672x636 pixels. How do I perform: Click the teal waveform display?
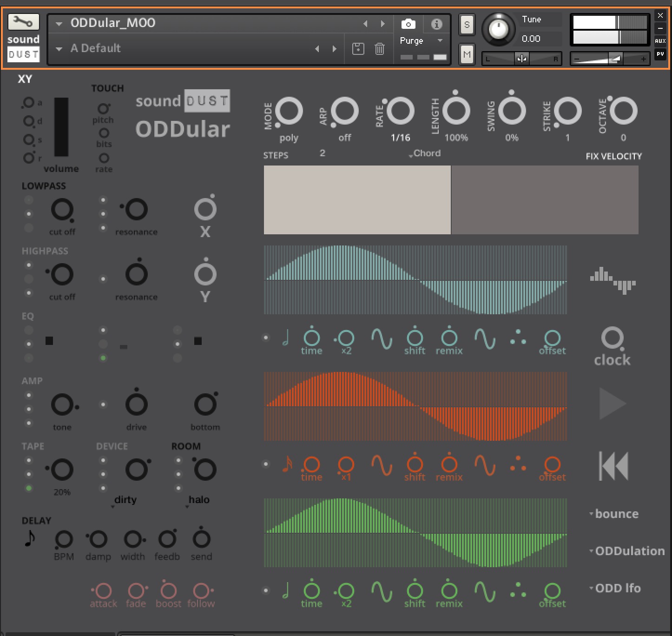[x=415, y=280]
